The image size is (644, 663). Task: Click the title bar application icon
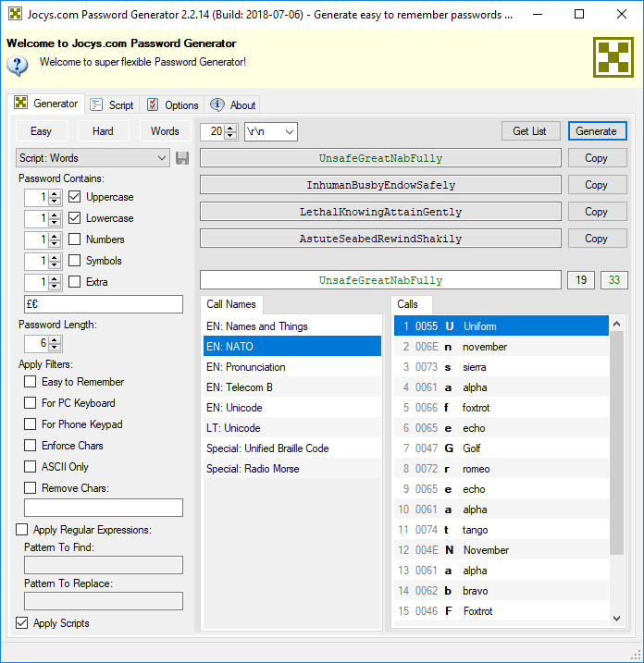coord(15,14)
